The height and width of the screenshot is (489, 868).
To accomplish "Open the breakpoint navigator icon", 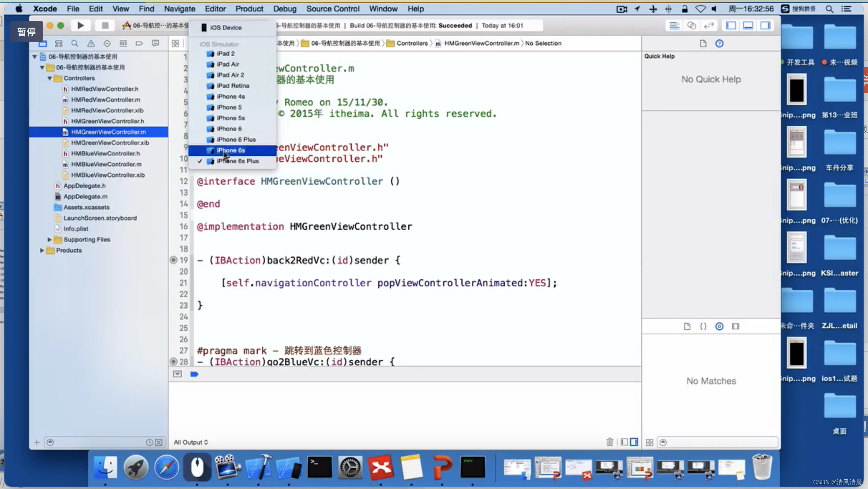I will [x=139, y=44].
